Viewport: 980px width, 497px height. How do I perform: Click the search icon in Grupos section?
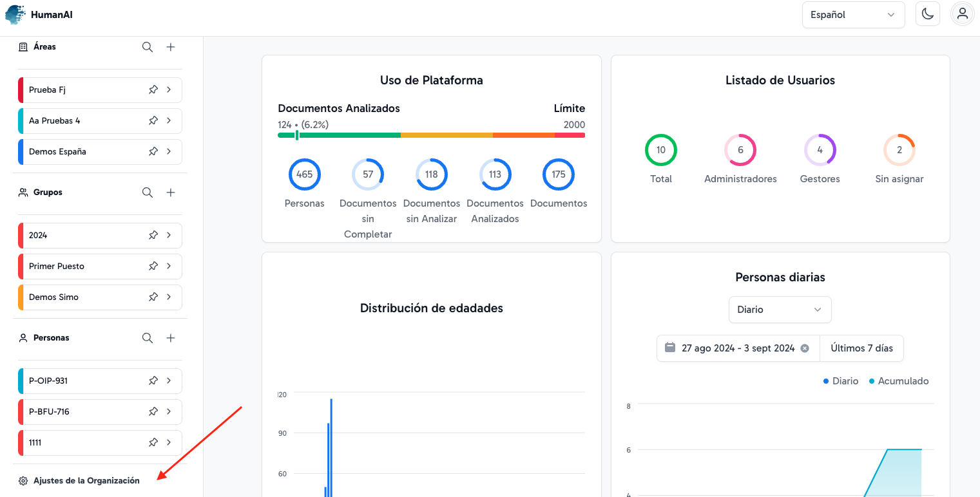point(148,192)
